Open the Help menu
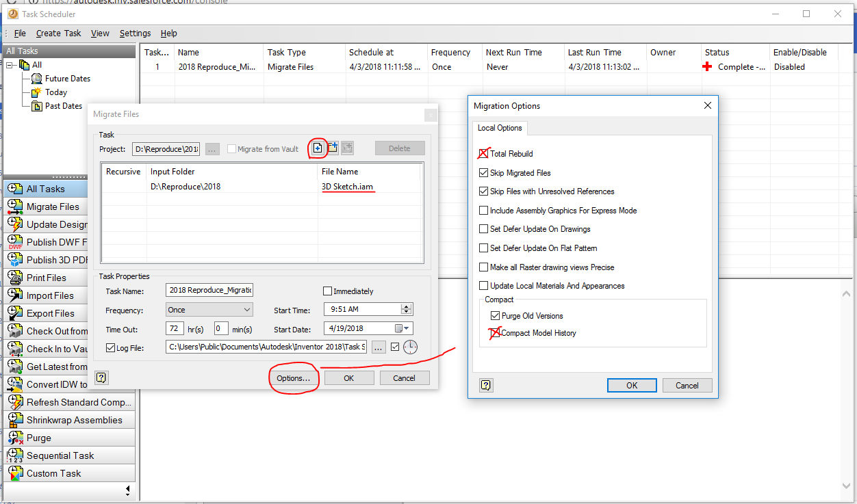Image resolution: width=857 pixels, height=504 pixels. tap(168, 33)
